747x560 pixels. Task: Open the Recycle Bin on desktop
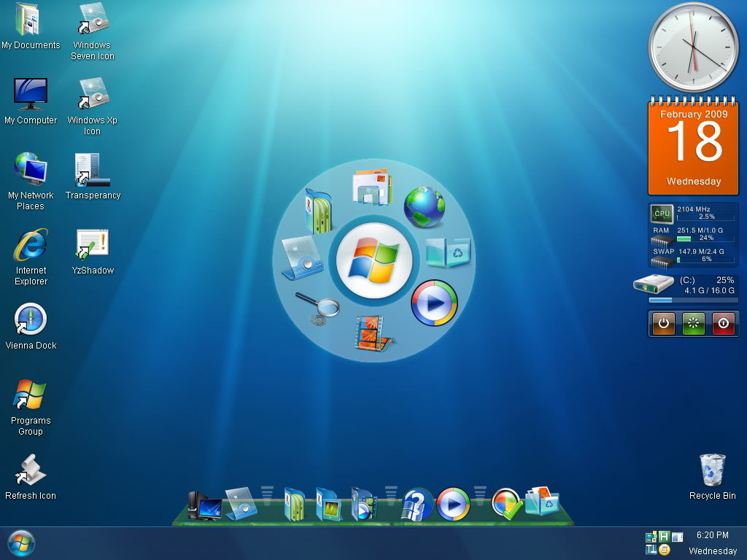pyautogui.click(x=712, y=477)
